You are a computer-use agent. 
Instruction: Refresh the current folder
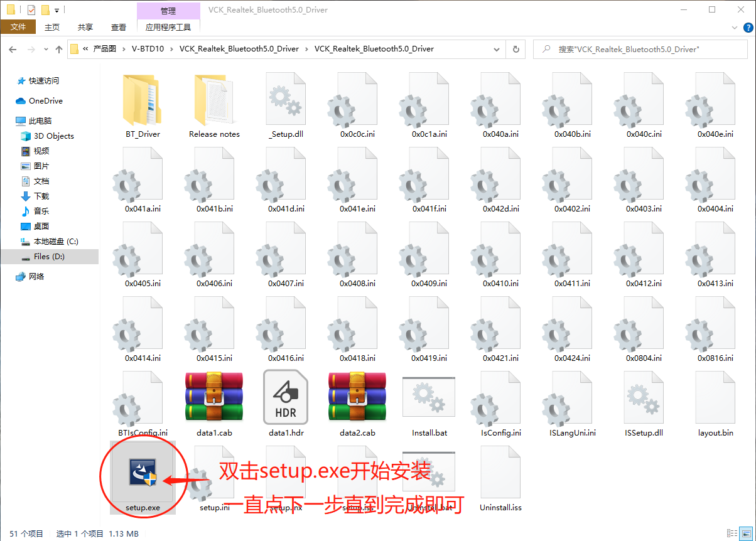516,49
